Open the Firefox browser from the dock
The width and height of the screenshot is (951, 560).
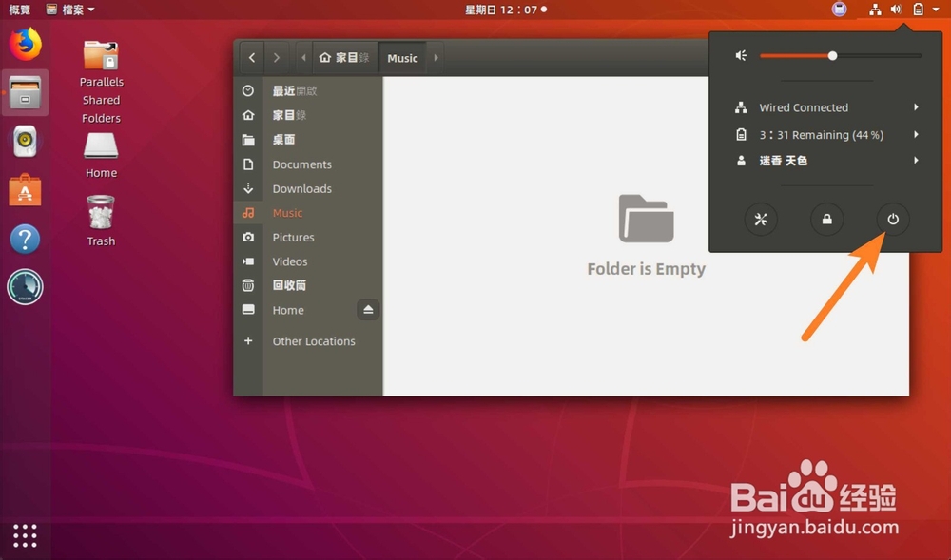24,45
